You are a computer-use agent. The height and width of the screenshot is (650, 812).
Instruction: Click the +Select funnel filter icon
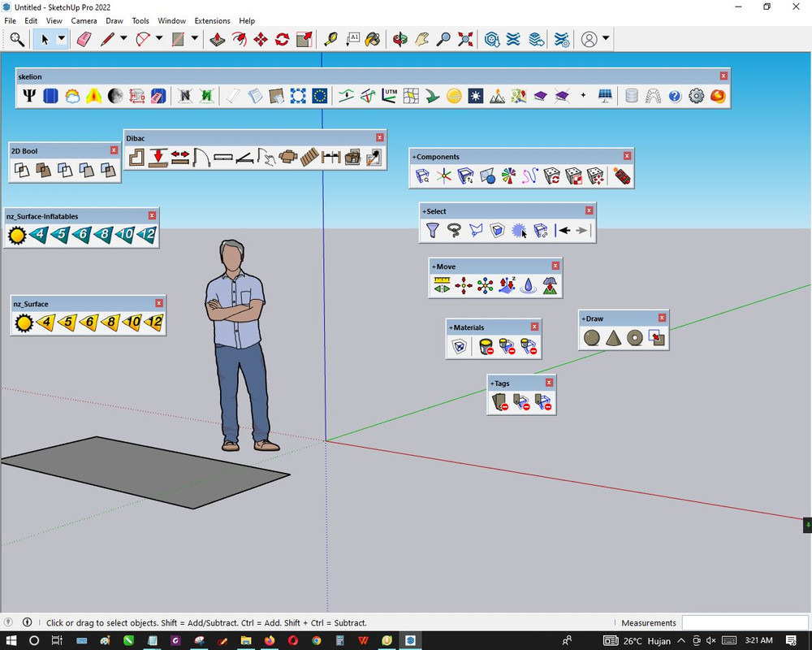click(x=433, y=230)
